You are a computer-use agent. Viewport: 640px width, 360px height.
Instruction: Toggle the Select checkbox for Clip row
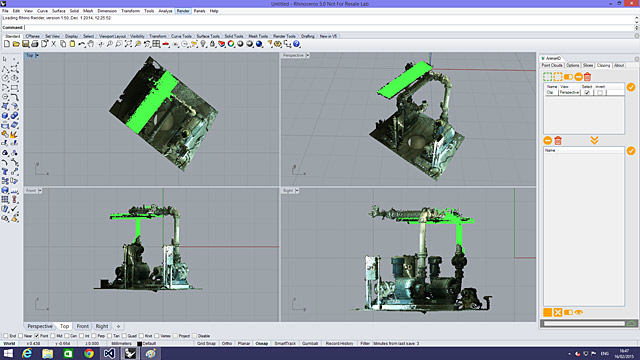[x=587, y=93]
